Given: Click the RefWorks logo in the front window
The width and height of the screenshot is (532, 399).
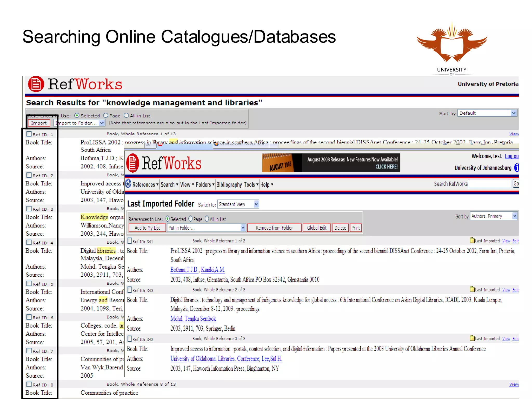Looking at the screenshot, I should (164, 163).
